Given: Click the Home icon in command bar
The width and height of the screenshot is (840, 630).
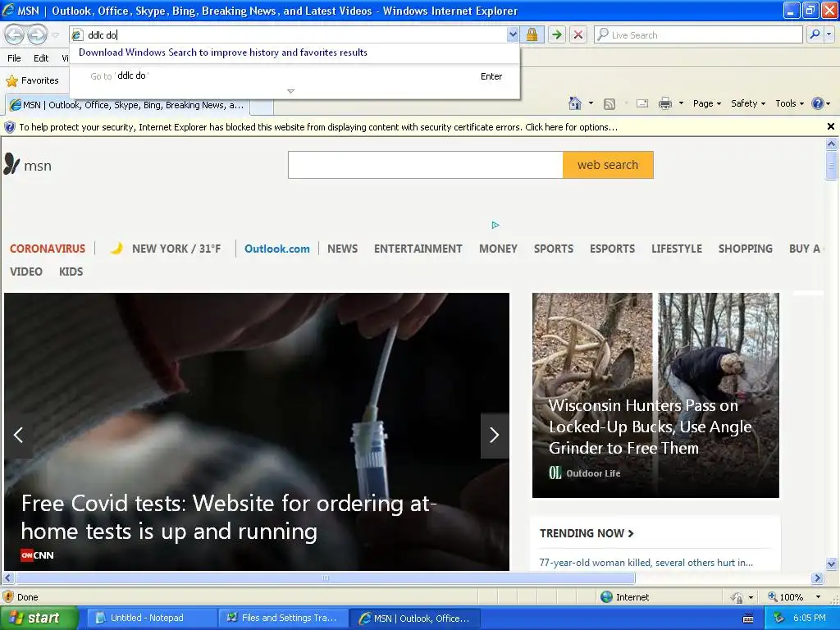Looking at the screenshot, I should click(x=575, y=103).
